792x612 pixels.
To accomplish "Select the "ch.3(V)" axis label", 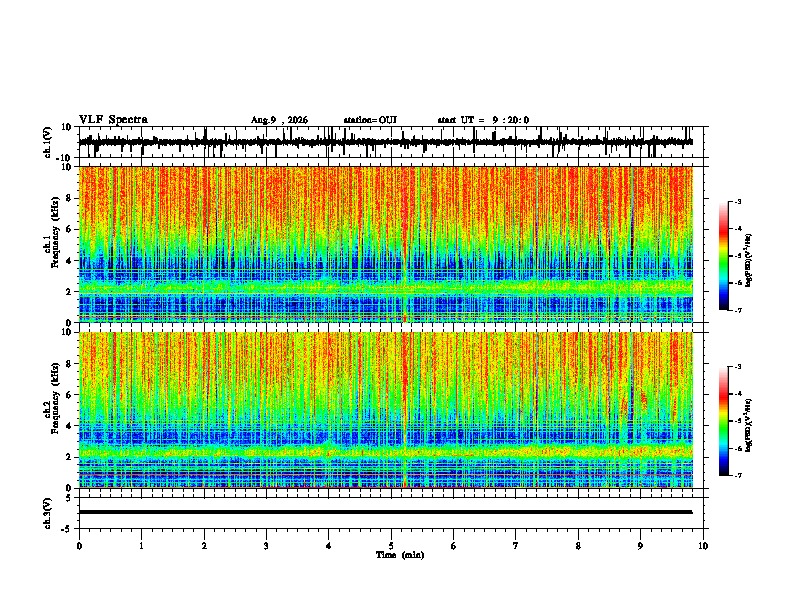I will pos(48,513).
